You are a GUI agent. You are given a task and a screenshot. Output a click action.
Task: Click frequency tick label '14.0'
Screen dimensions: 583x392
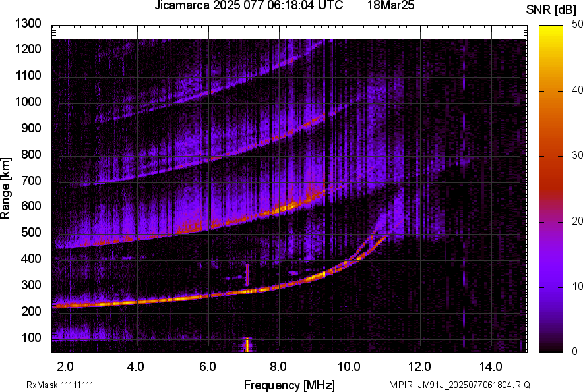coord(491,367)
